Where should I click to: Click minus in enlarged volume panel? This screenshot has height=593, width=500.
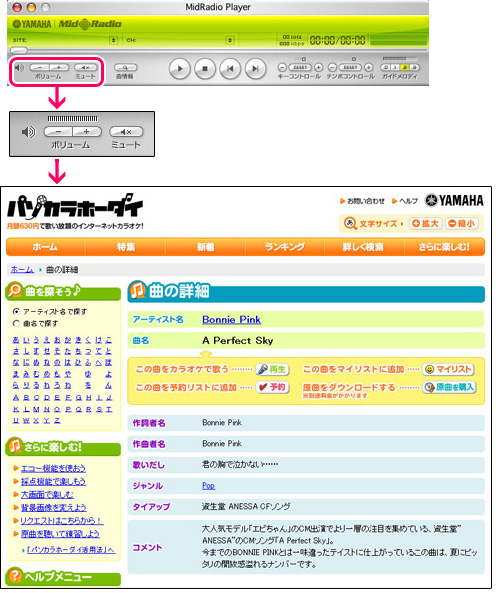click(58, 132)
